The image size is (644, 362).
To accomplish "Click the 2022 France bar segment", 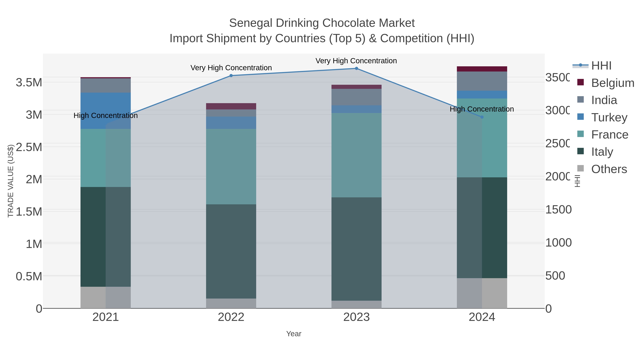I will click(x=231, y=167).
